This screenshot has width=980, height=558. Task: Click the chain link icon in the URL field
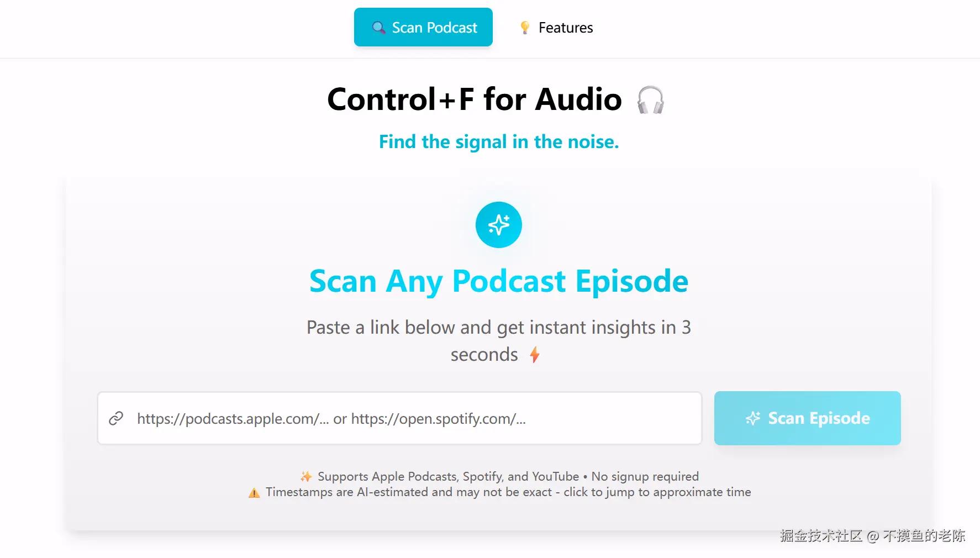[116, 419]
